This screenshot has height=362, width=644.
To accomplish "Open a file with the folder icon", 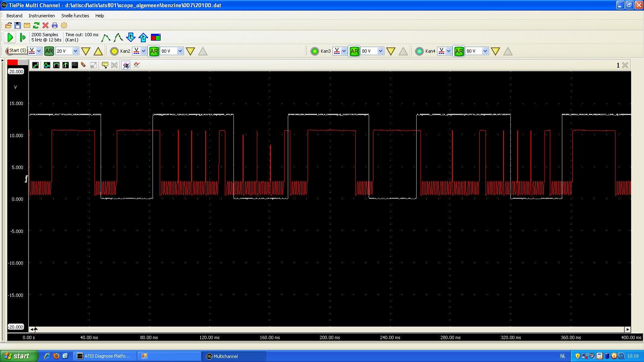I will 8,25.
